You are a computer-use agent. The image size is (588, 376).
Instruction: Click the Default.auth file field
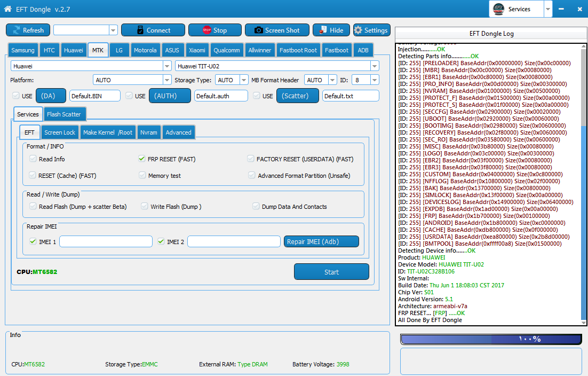[221, 96]
